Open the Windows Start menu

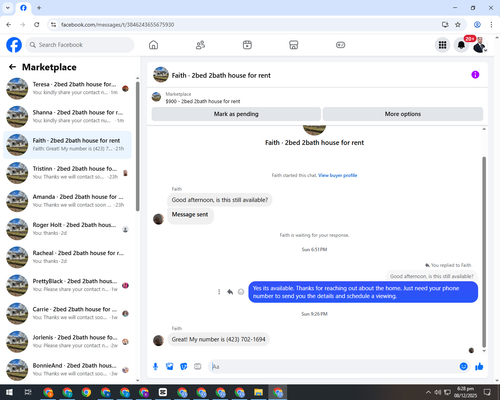[9, 392]
